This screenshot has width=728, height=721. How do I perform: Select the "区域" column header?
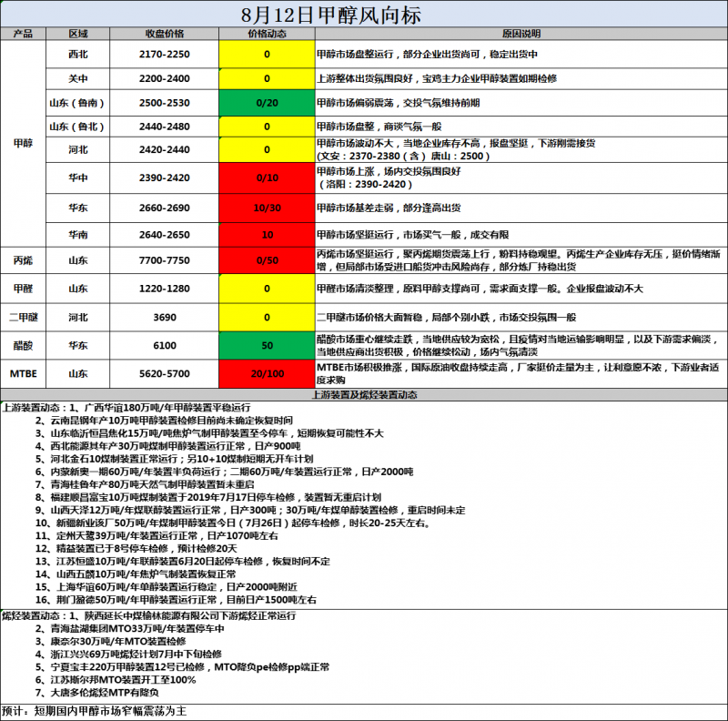click(x=78, y=34)
